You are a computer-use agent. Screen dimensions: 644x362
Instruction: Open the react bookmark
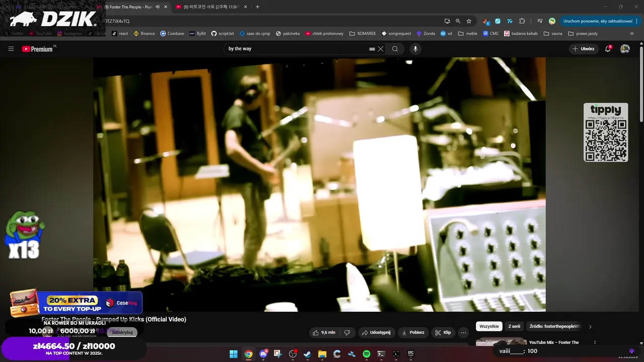[x=120, y=34]
